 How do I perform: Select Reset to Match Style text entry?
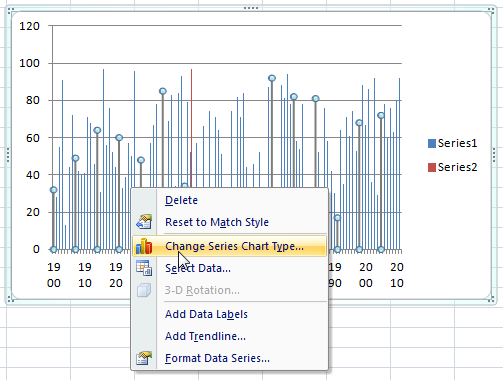click(217, 222)
